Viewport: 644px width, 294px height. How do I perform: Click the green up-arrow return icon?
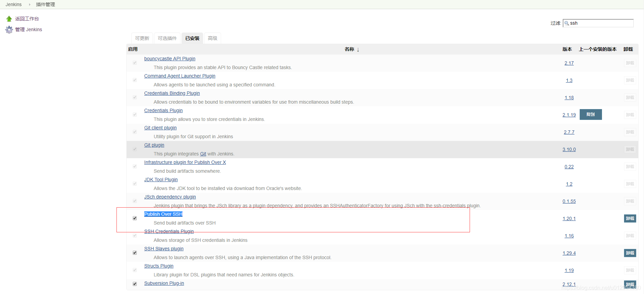(9, 19)
